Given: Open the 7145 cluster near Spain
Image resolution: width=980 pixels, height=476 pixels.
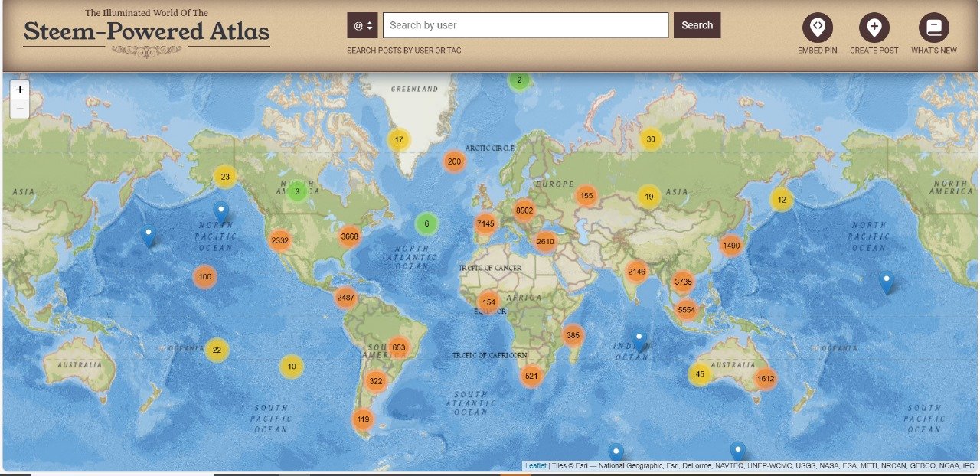Looking at the screenshot, I should (x=485, y=224).
